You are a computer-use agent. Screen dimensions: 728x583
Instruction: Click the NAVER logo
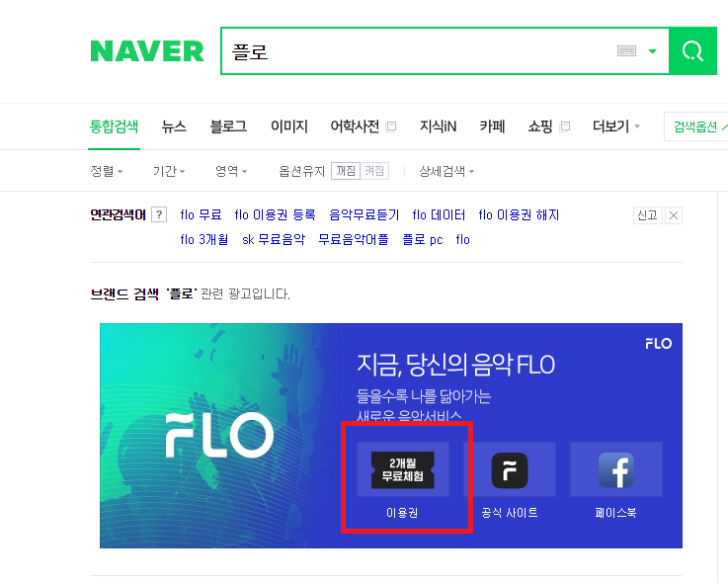tap(147, 51)
